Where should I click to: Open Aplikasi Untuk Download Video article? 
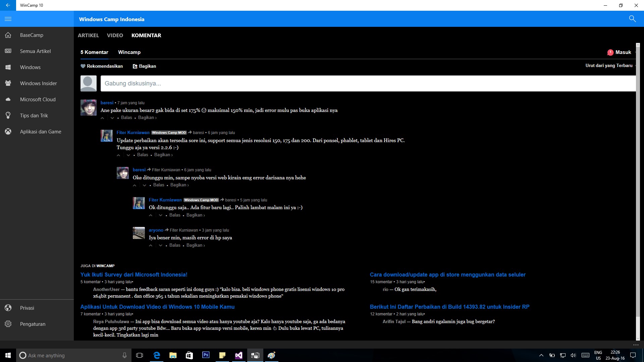tap(157, 307)
